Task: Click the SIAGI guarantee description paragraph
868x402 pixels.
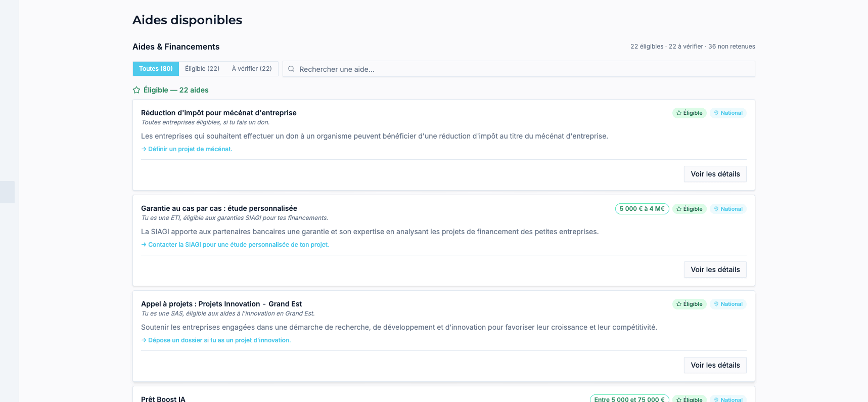Action: click(x=370, y=232)
